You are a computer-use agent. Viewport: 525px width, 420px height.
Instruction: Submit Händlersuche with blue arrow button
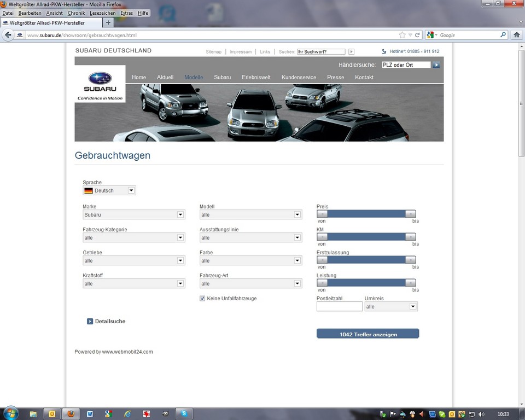coord(436,65)
